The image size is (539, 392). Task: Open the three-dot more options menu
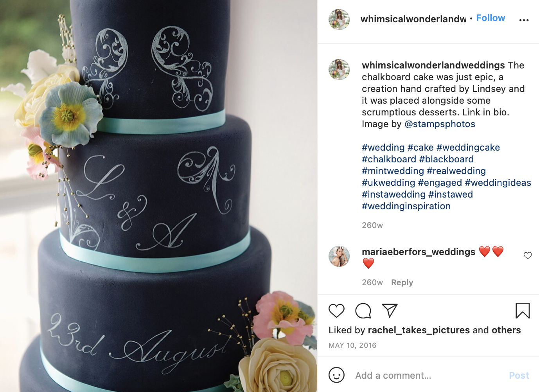[x=524, y=20]
